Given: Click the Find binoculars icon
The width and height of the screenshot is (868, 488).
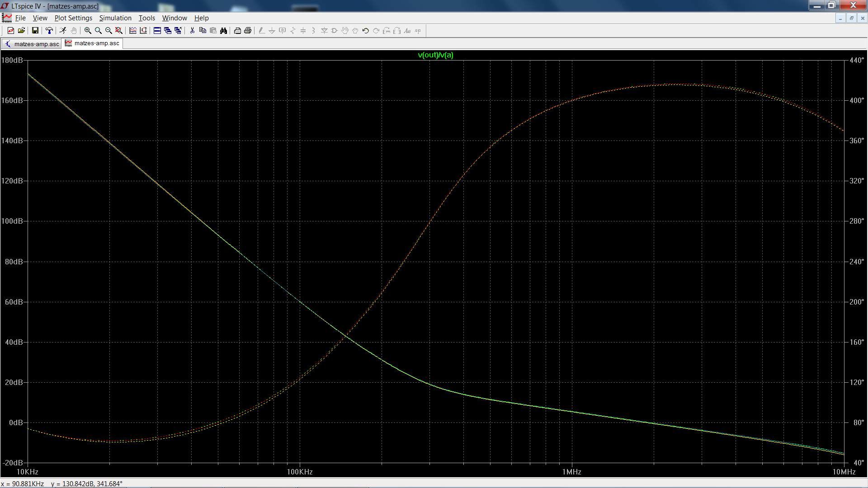Looking at the screenshot, I should (223, 31).
